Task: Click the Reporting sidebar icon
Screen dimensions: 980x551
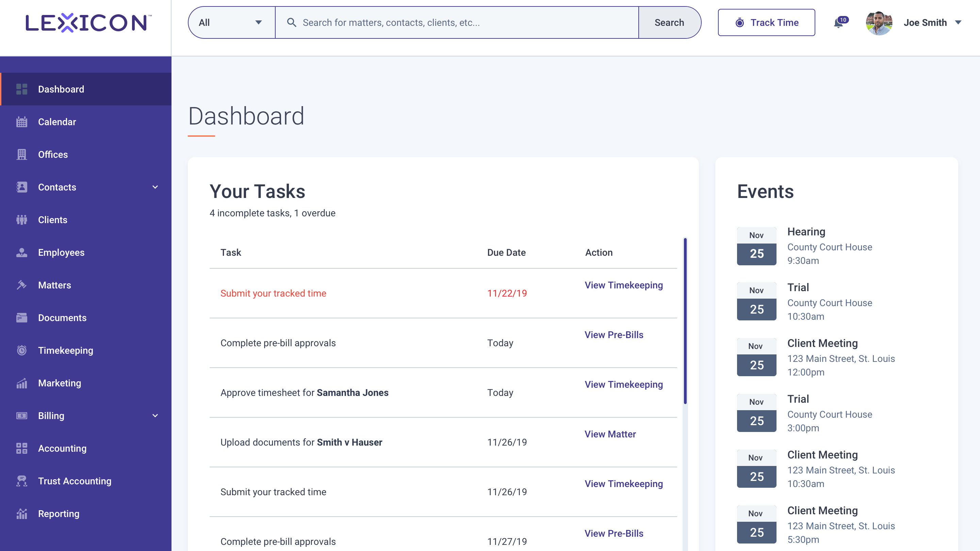Action: (21, 513)
